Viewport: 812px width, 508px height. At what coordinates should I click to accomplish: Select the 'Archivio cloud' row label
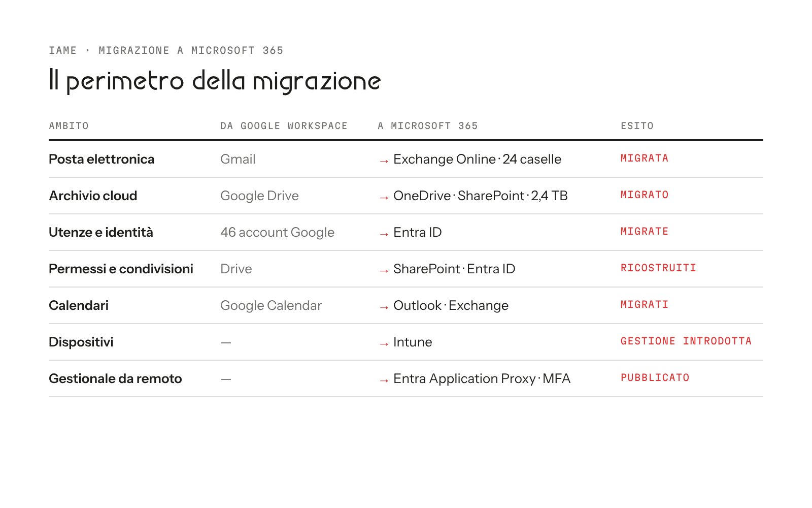coord(93,196)
